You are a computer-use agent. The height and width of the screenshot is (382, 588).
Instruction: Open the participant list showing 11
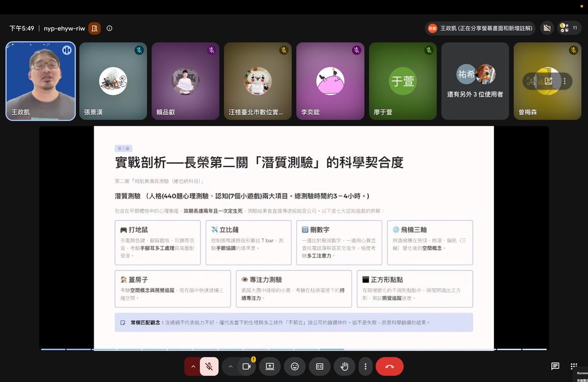[x=569, y=28]
